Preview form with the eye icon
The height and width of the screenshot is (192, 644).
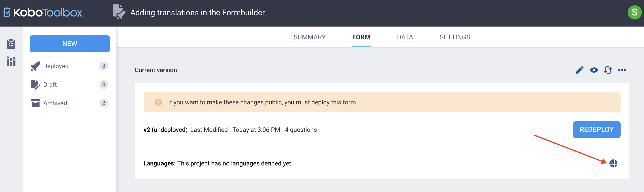[x=594, y=70]
